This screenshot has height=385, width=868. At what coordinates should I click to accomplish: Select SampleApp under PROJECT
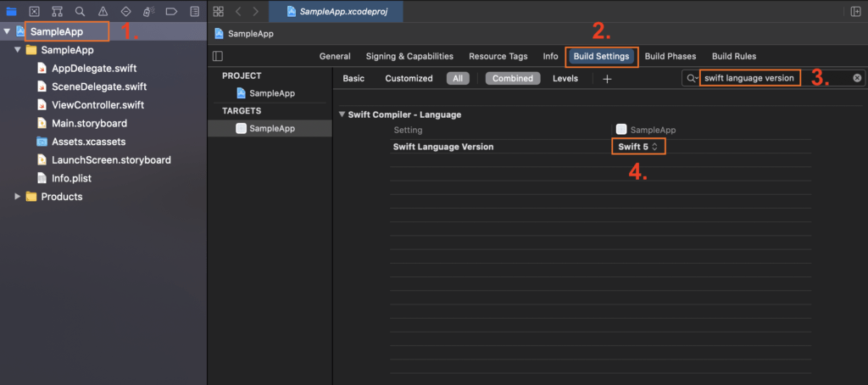click(x=265, y=93)
